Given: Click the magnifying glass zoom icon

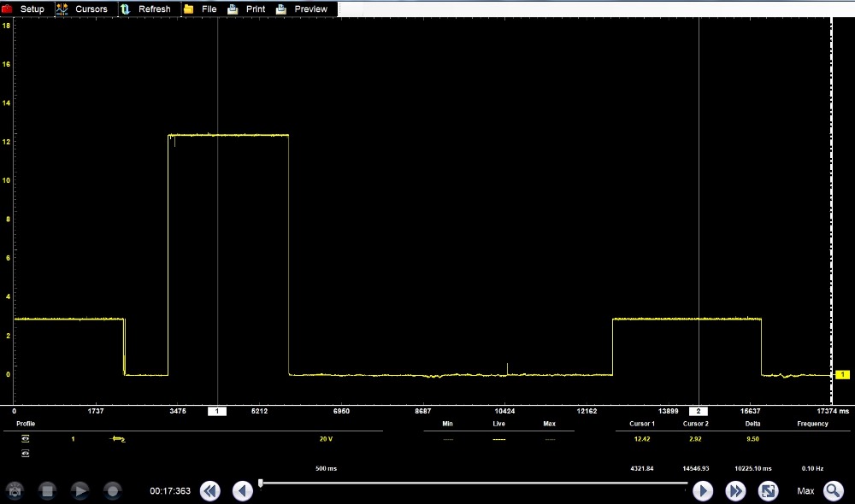Looking at the screenshot, I should 833,490.
